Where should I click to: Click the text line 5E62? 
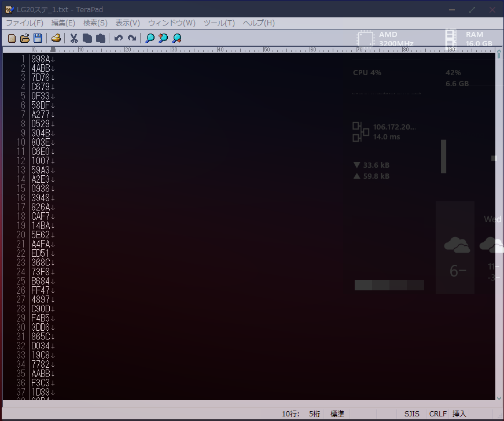[x=41, y=235]
